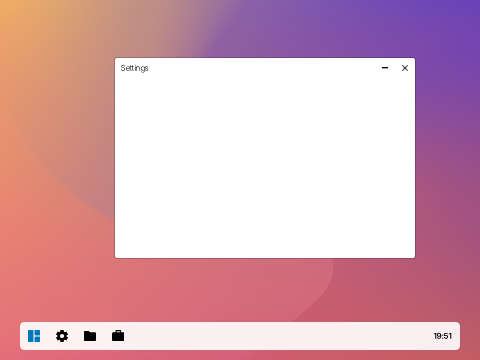Click the Settings window title text

tap(134, 68)
